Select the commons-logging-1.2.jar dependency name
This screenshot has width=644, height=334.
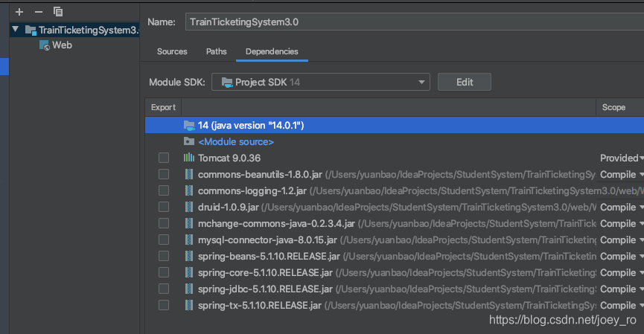(x=252, y=190)
